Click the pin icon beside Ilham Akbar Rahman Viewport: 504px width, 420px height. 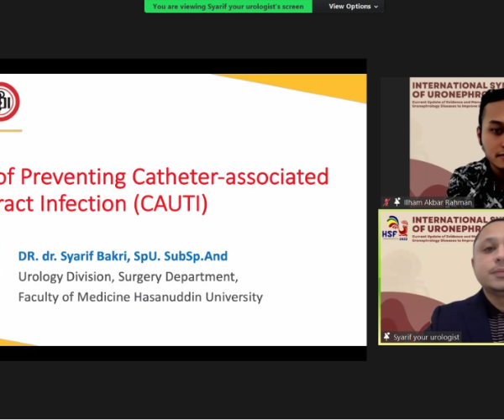click(397, 202)
